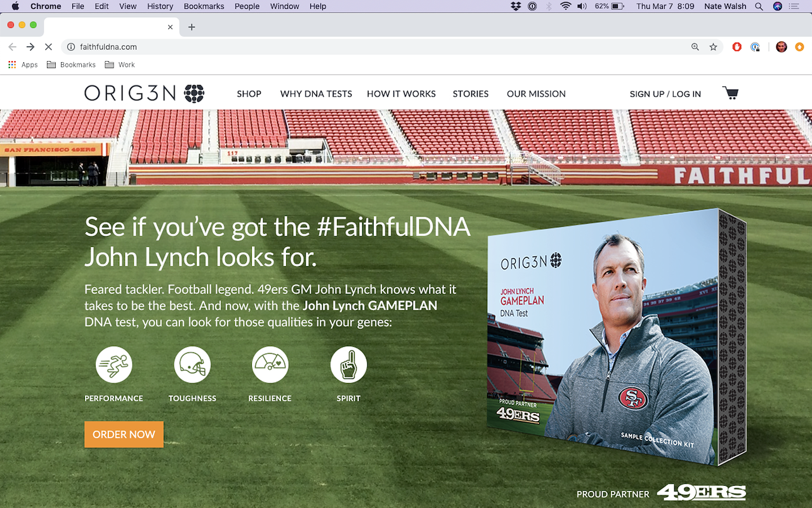
Task: Open the Bookmarks menu in menu bar
Action: click(x=204, y=6)
